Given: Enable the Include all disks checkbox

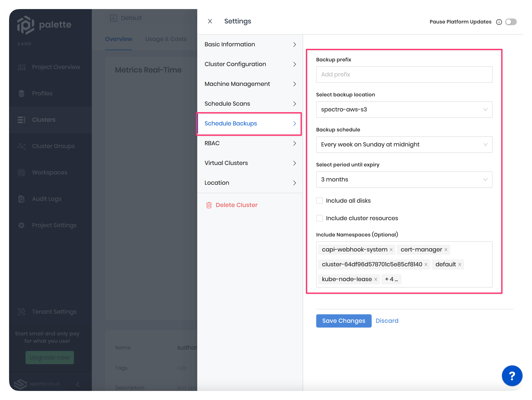Looking at the screenshot, I should (x=320, y=200).
